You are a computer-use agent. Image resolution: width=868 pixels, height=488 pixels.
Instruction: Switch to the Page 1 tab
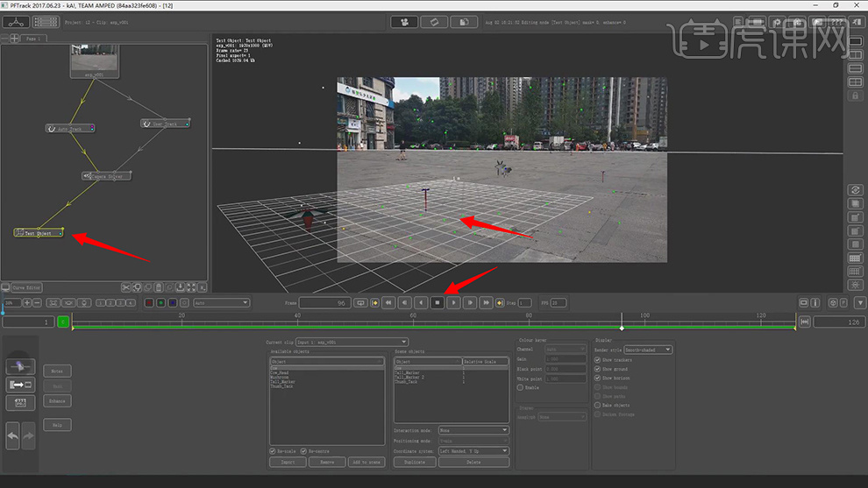[33, 39]
